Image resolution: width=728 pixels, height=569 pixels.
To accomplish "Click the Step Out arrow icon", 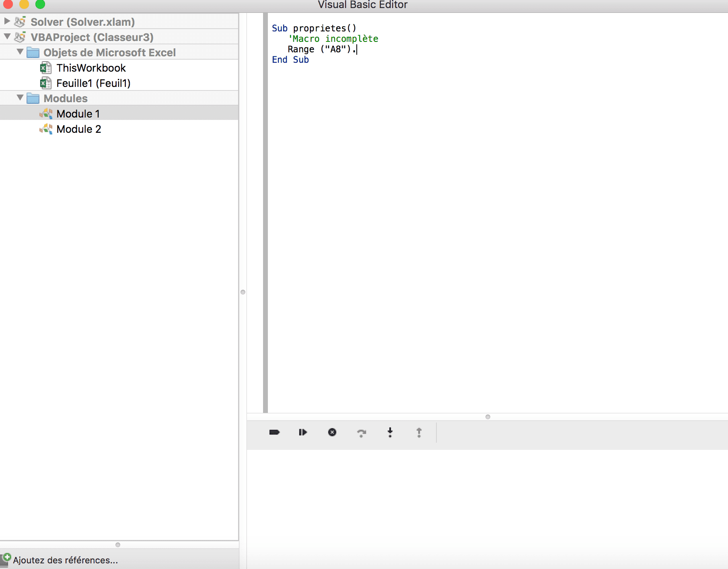I will 419,433.
